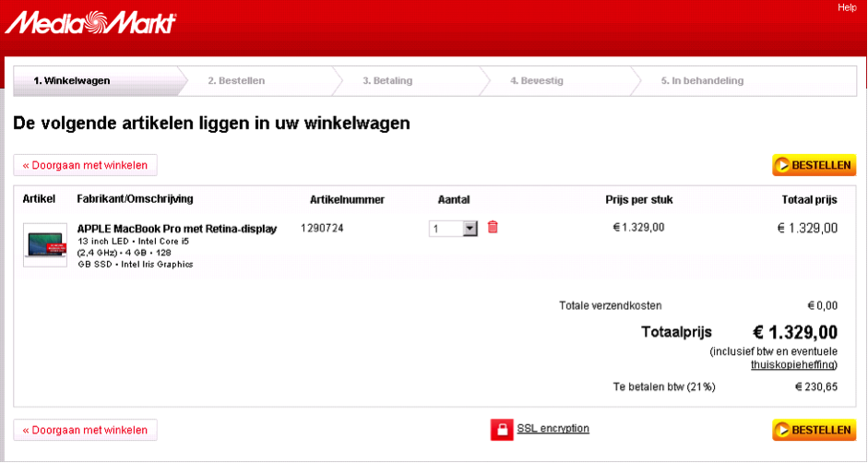
Task: Click the top BESTELLEN button
Action: click(x=814, y=165)
